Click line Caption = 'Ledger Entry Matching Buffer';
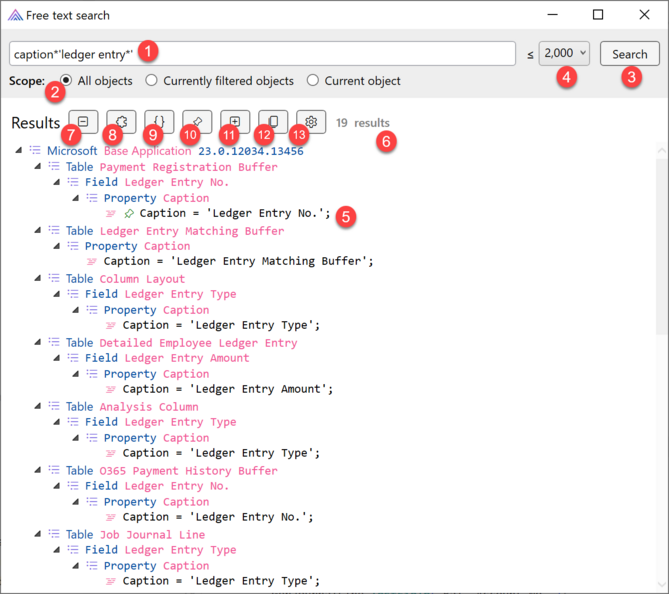 (239, 261)
